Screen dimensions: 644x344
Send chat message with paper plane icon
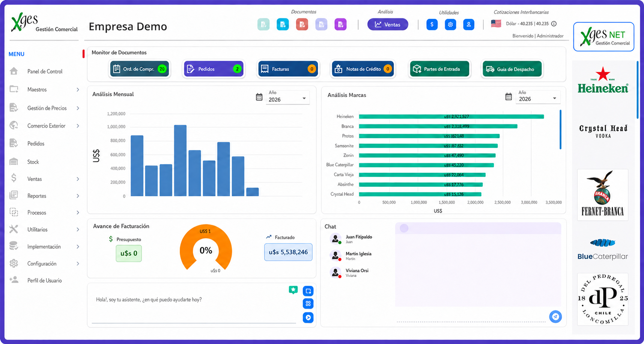pyautogui.click(x=555, y=317)
